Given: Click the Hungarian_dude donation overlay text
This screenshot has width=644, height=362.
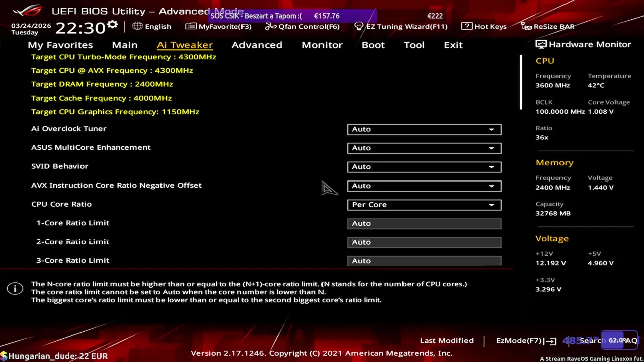Looking at the screenshot, I should coord(57,356).
